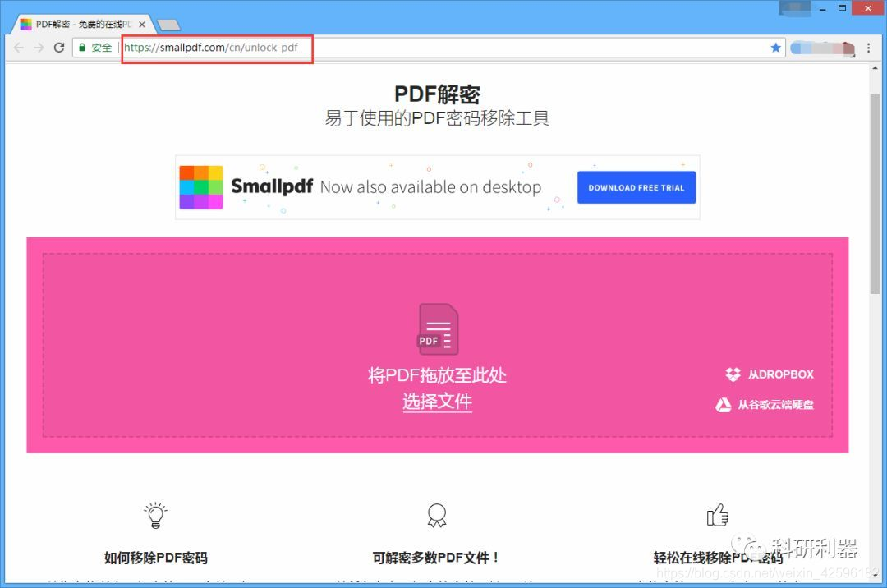
Task: Close the PDF解密 browser tab
Action: (142, 25)
